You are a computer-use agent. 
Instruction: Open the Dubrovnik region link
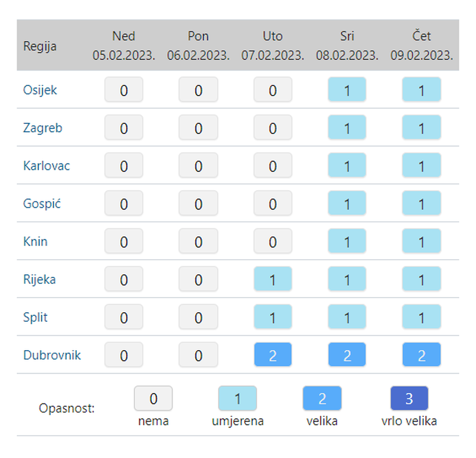coord(52,355)
